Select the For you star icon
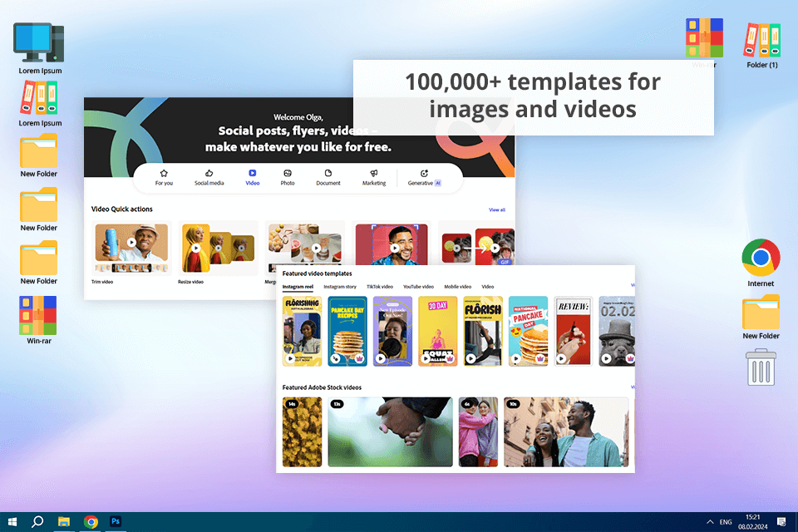798x532 pixels. (x=164, y=173)
